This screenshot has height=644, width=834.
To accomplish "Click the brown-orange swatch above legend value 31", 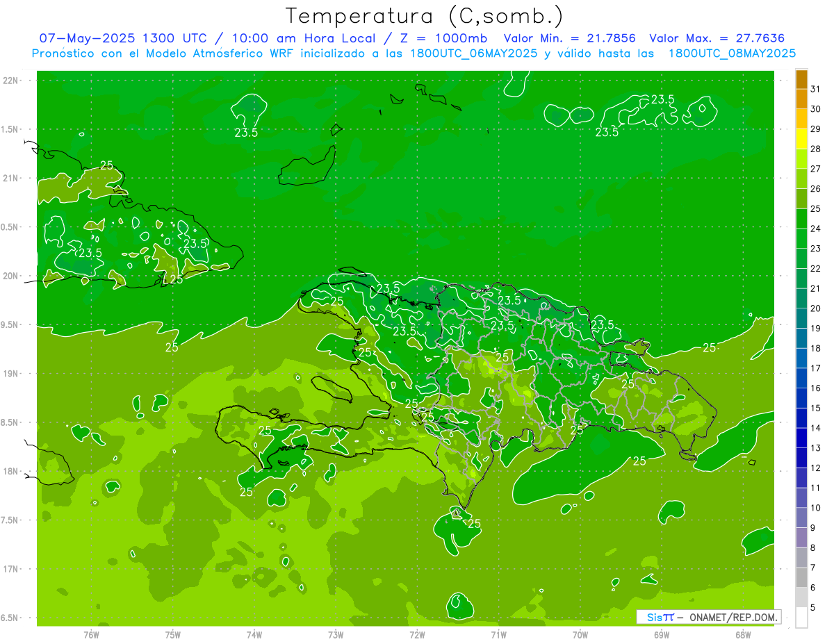I will tap(801, 79).
